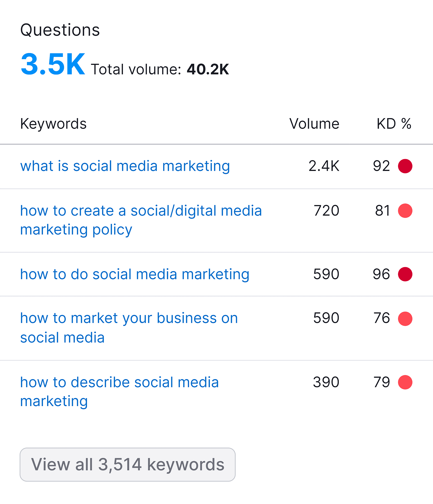Screen dimensions: 433x504
Task: Click the 720 volume value
Action: [x=326, y=211]
